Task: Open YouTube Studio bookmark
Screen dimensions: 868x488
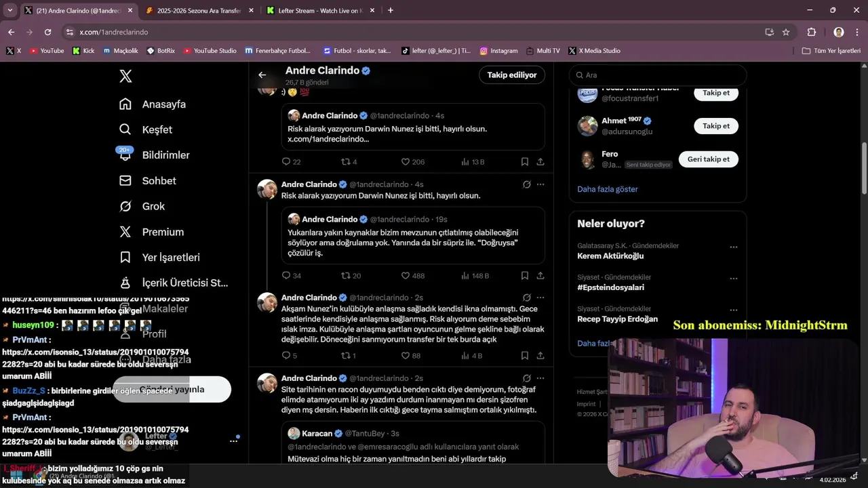Action: click(x=210, y=51)
